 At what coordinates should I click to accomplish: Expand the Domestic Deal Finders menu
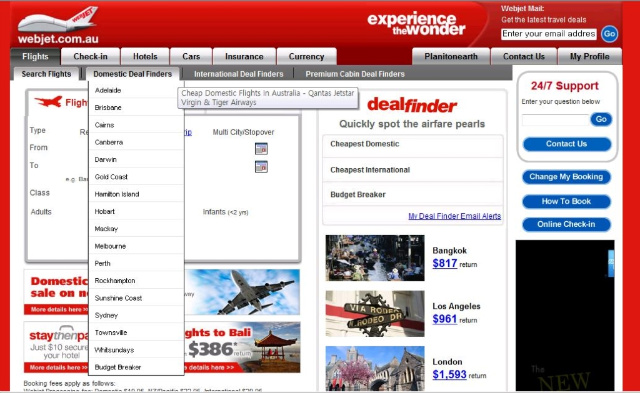tap(133, 74)
